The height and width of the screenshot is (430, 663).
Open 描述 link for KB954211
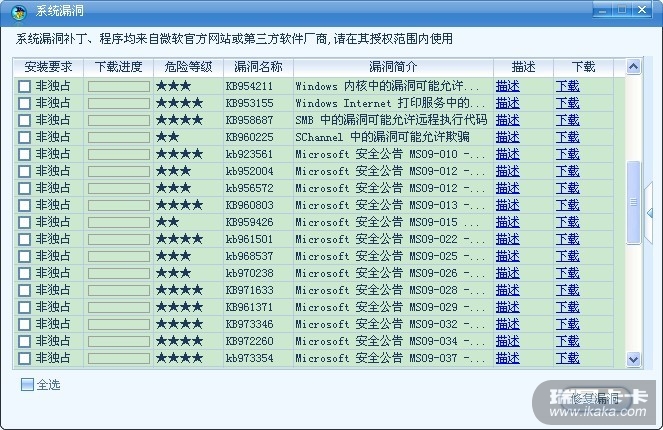click(507, 86)
